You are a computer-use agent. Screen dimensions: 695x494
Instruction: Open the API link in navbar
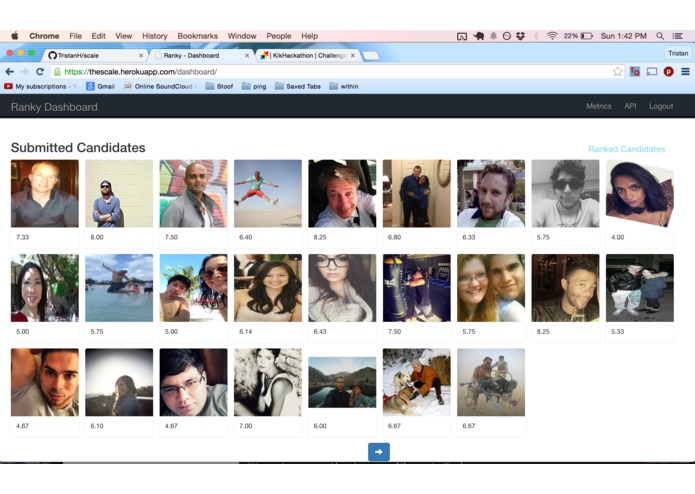[630, 106]
